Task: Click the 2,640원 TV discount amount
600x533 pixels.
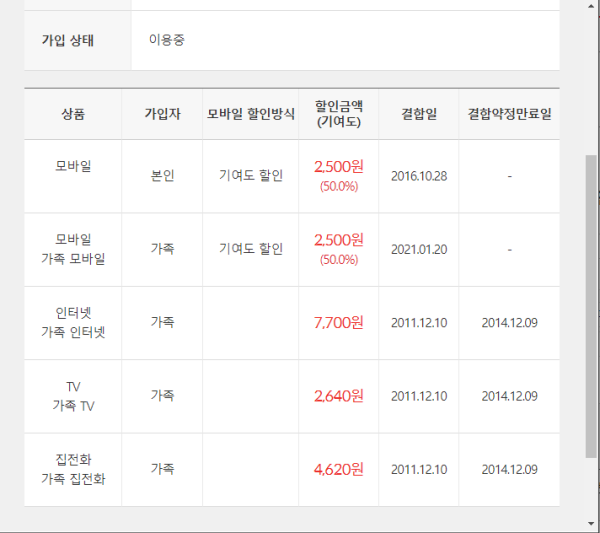Action: [339, 396]
